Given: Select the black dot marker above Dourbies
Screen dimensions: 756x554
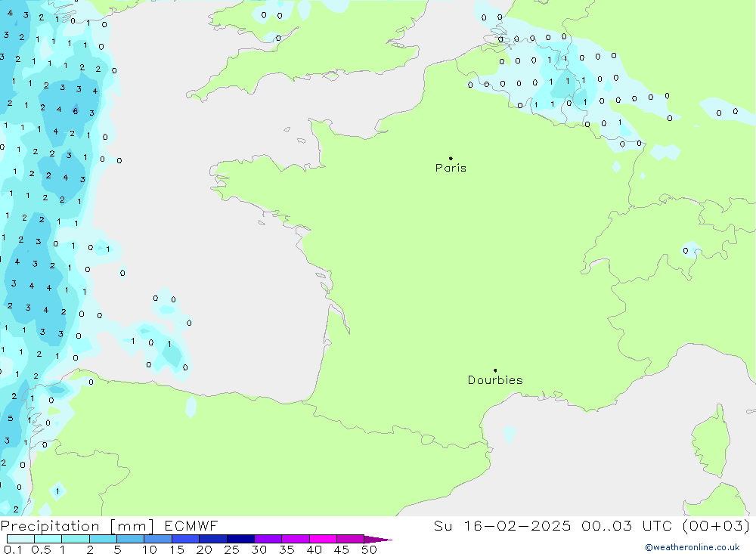Looking at the screenshot, I should (495, 370).
